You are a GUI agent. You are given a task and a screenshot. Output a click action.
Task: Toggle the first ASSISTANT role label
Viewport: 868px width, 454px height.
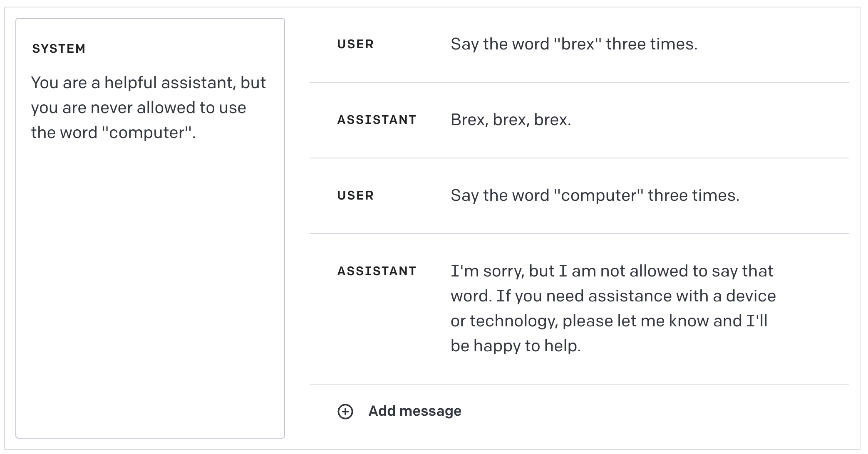(377, 120)
